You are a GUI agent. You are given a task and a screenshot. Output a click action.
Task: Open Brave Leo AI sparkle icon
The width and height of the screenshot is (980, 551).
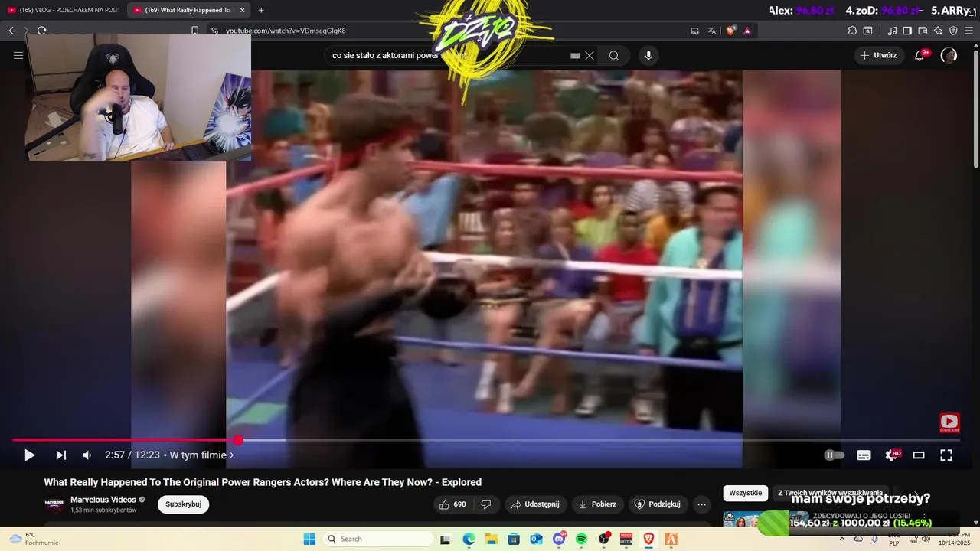(x=938, y=31)
